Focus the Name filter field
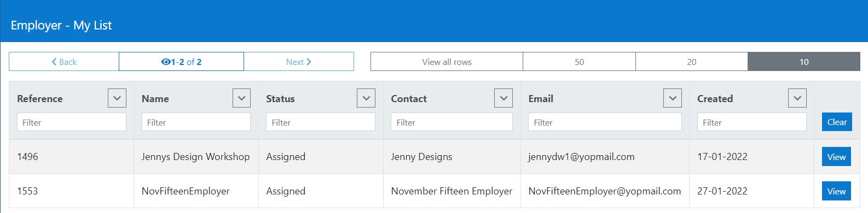The width and height of the screenshot is (868, 213). point(196,122)
